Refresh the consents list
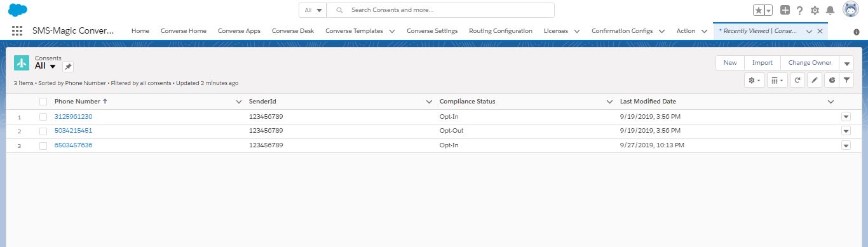868x247 pixels. tap(797, 80)
